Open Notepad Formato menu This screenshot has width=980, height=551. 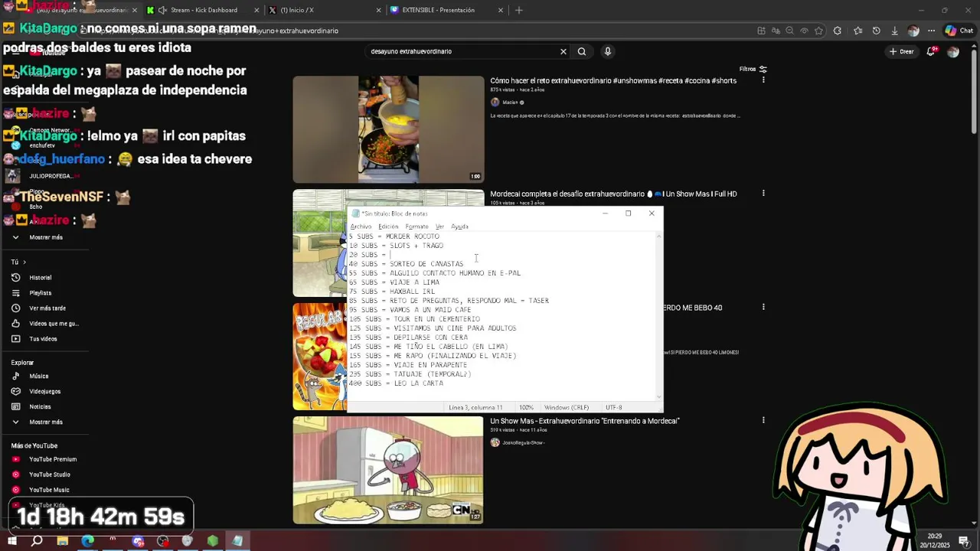pyautogui.click(x=416, y=227)
